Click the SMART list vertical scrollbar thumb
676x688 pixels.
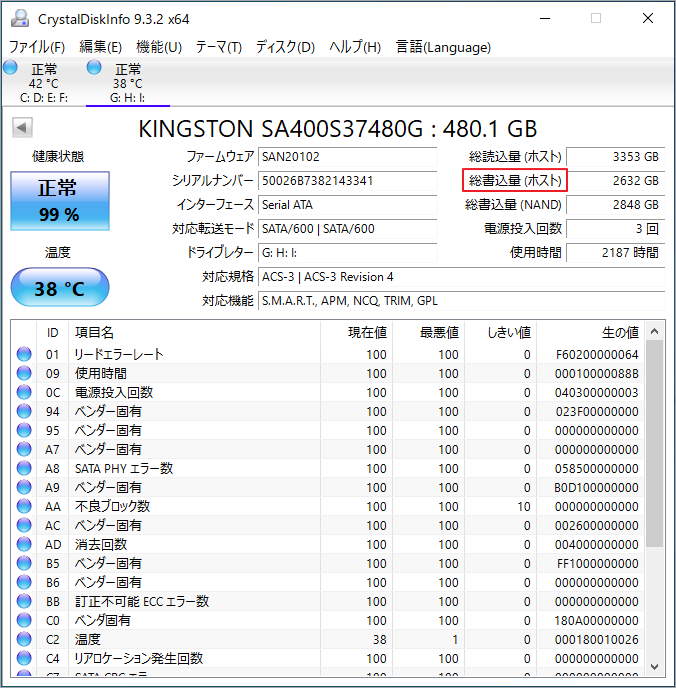[x=655, y=443]
